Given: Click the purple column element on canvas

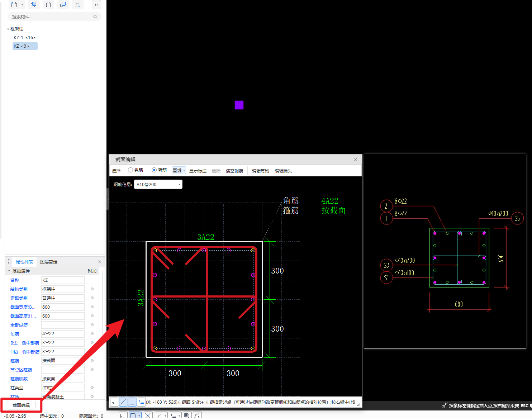Looking at the screenshot, I should (239, 105).
